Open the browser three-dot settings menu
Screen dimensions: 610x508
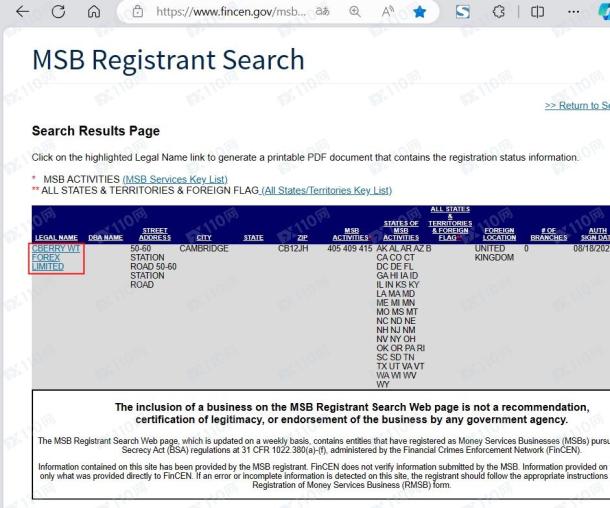click(x=573, y=12)
